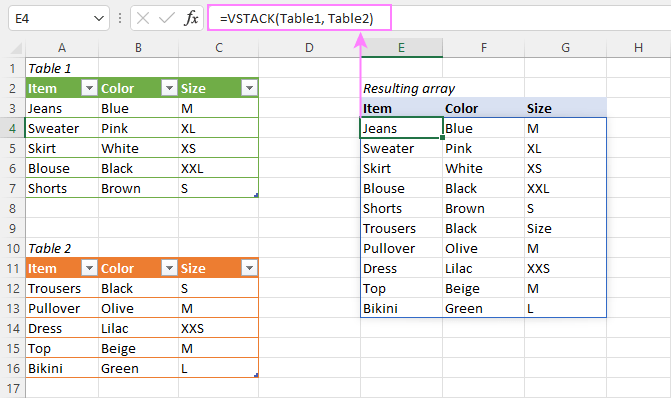The image size is (671, 398).
Task: Select row 9 header
Action: coord(12,228)
